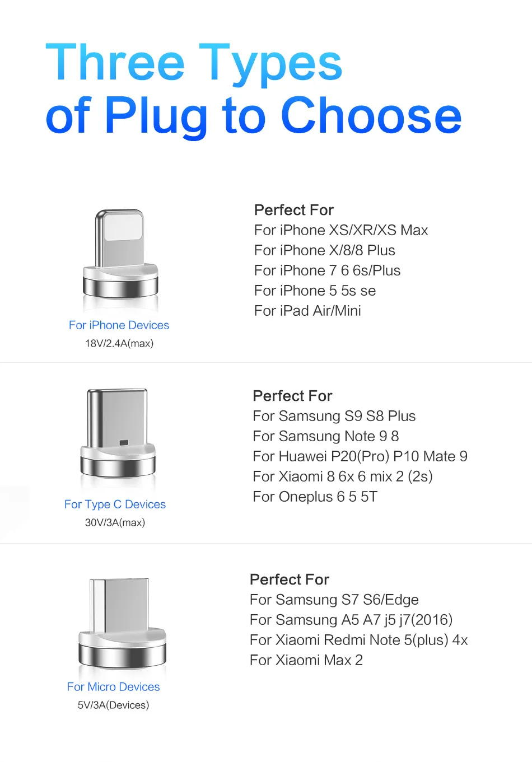Click the 18V/2.4A(max) rating text

click(119, 343)
